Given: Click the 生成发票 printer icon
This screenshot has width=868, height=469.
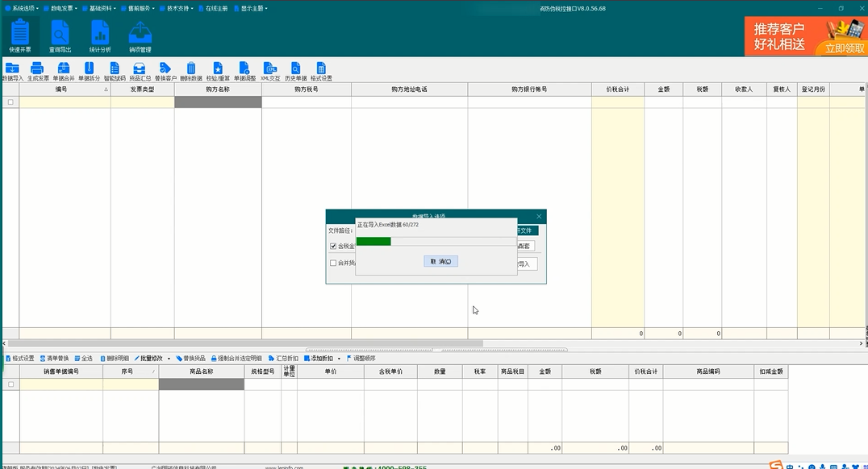Looking at the screenshot, I should 37,71.
